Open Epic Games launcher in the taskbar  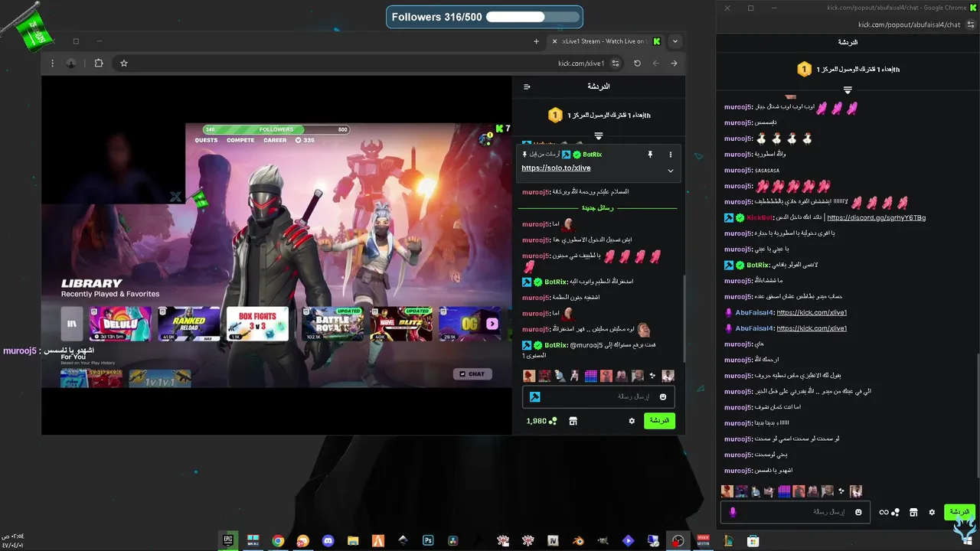228,540
